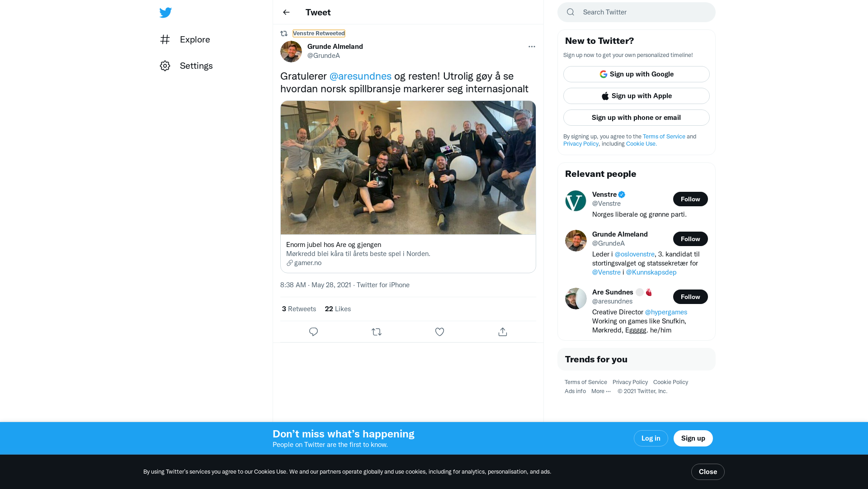Open the @oslovenstre mention link
The image size is (868, 489).
(634, 254)
